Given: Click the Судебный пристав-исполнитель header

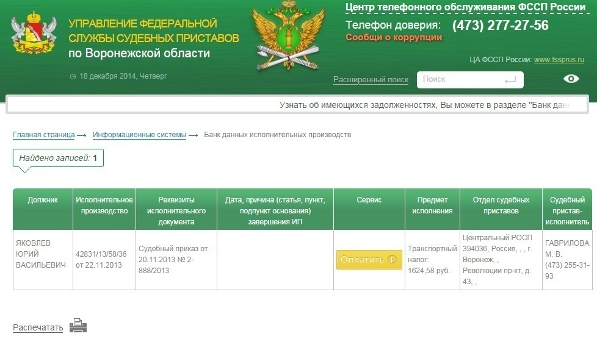Looking at the screenshot, I should pyautogui.click(x=567, y=209).
